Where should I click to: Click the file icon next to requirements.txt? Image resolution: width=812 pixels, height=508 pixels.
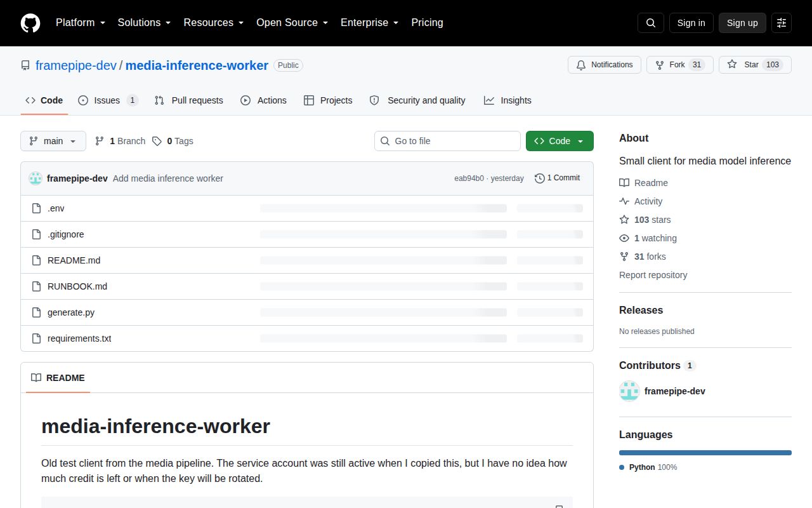coord(36,338)
